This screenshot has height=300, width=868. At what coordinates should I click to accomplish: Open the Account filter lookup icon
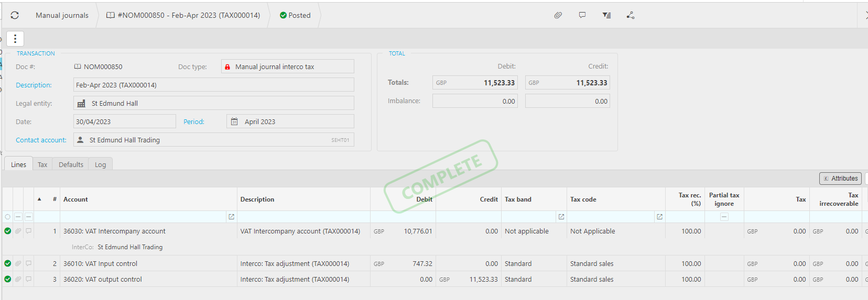[231, 217]
